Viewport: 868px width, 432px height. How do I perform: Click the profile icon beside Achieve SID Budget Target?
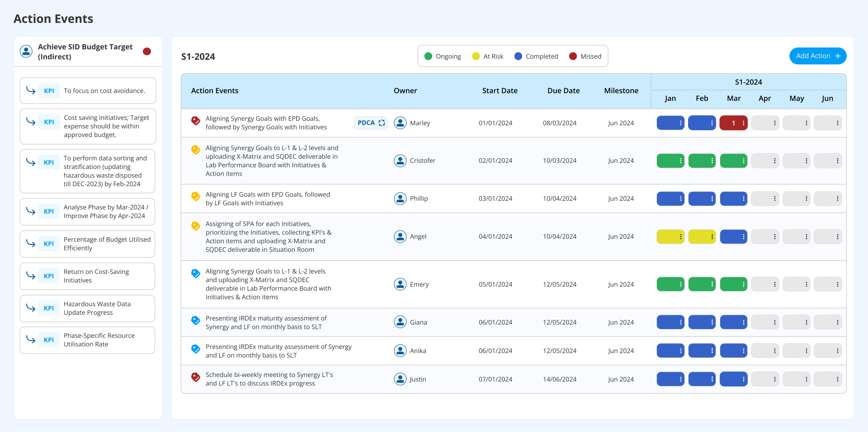point(26,52)
